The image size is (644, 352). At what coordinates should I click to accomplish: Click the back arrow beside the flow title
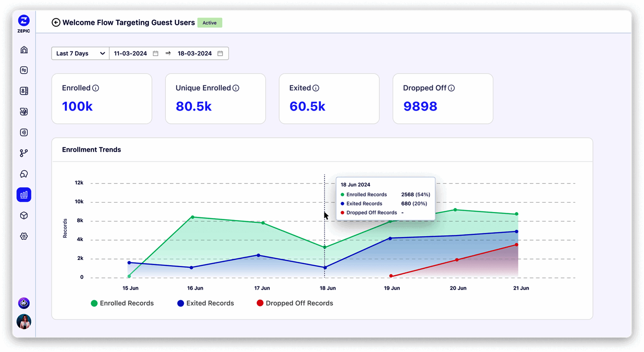point(56,23)
